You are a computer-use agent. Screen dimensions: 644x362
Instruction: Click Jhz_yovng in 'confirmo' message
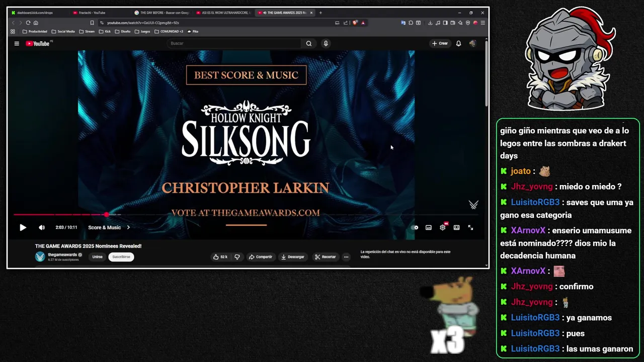pyautogui.click(x=532, y=287)
